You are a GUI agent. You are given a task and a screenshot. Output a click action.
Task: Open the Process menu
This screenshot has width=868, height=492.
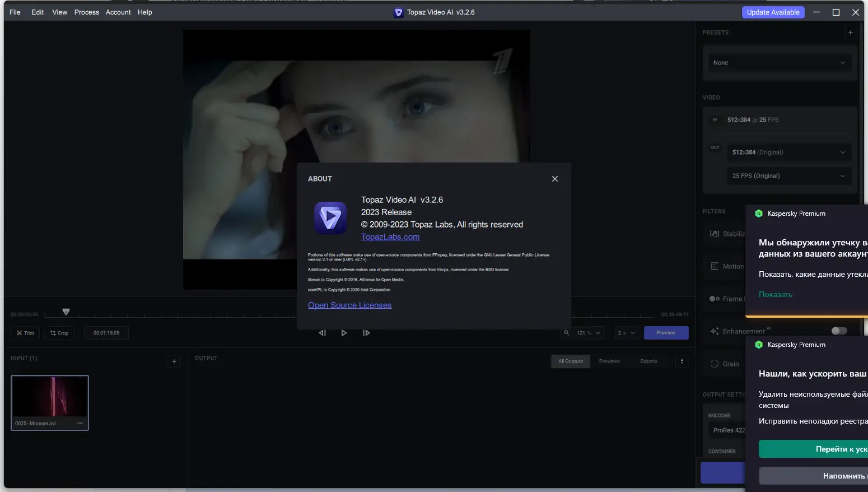point(86,12)
